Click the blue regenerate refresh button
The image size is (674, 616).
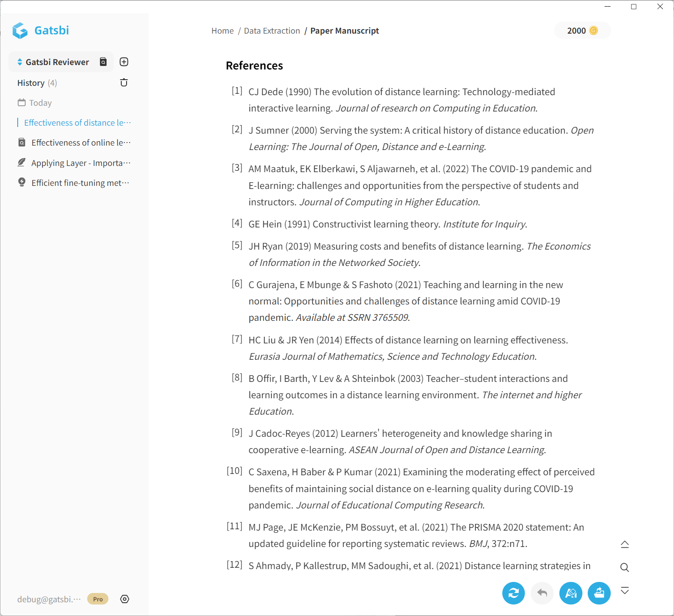[x=513, y=593]
